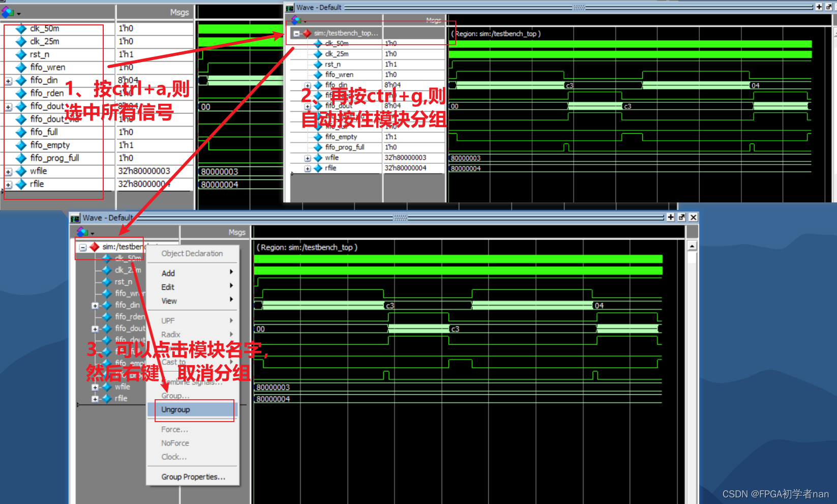This screenshot has width=837, height=504.
Task: Collapse sim:/testbench group in bottom Wave window
Action: (x=82, y=247)
